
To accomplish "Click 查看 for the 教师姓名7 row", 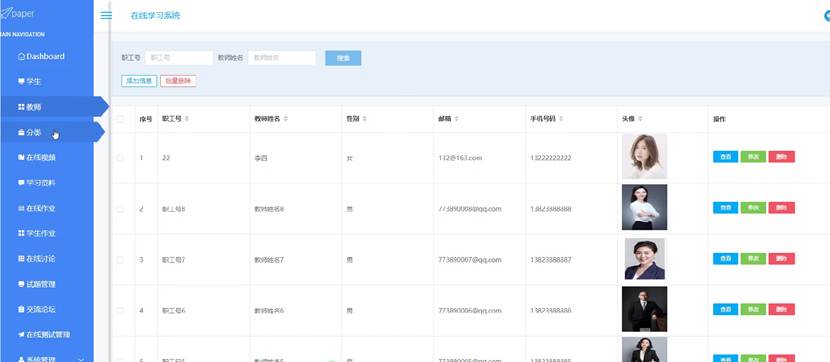I will (725, 258).
